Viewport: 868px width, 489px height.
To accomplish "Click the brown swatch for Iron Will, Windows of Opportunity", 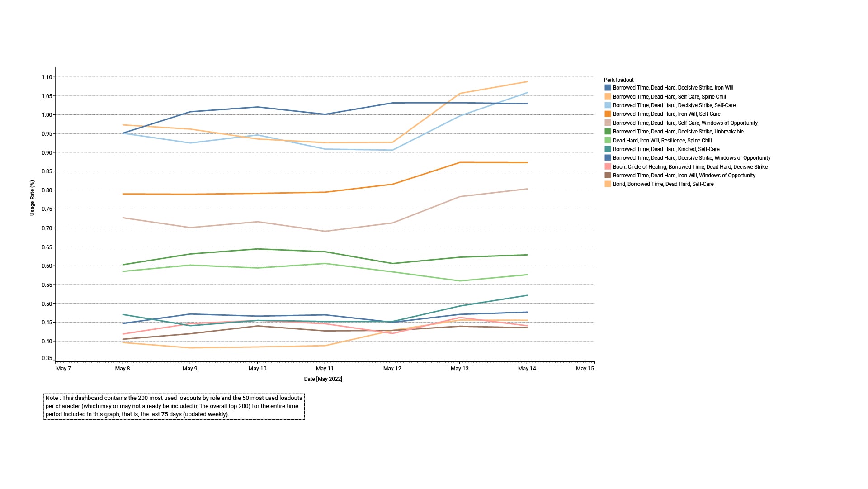I will (x=608, y=175).
